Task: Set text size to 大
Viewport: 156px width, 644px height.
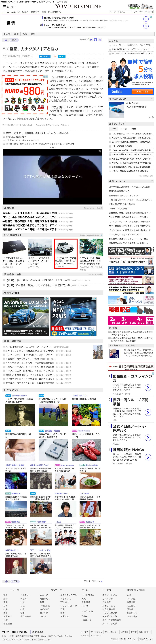Action: tap(100, 40)
